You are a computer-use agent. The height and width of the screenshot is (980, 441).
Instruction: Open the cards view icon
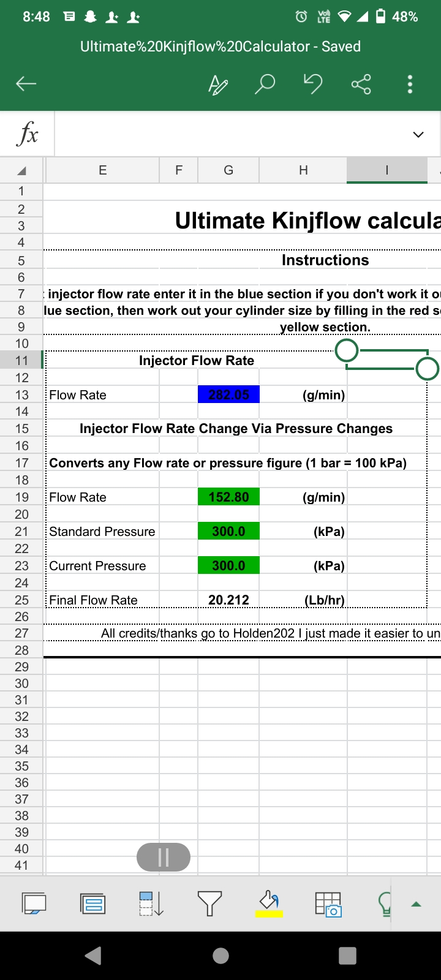point(93,903)
